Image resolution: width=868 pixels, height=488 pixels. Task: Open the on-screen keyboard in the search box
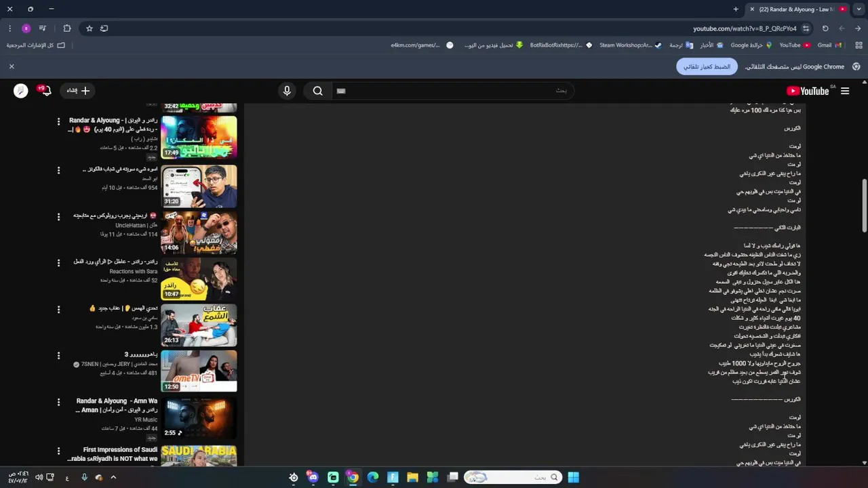point(341,91)
